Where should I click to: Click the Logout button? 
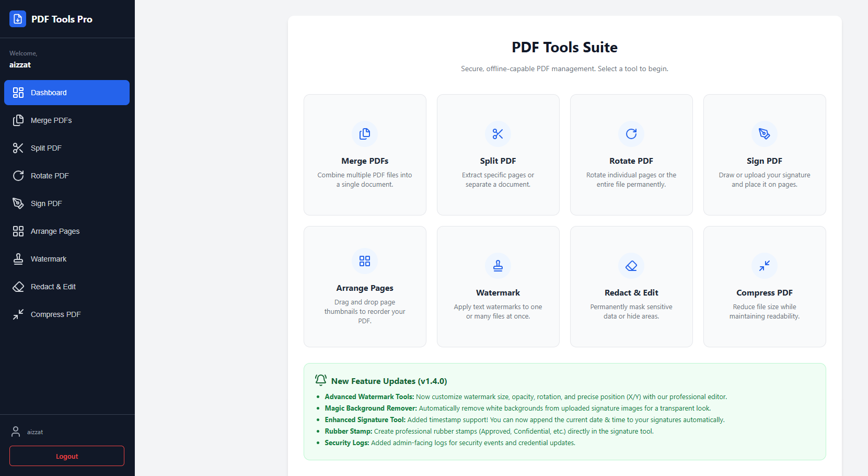point(66,456)
